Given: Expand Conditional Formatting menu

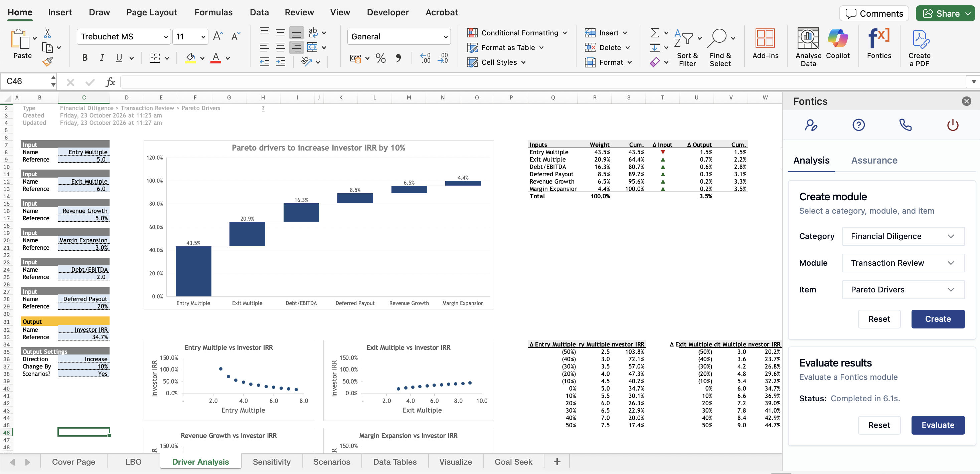Looking at the screenshot, I should pos(517,33).
